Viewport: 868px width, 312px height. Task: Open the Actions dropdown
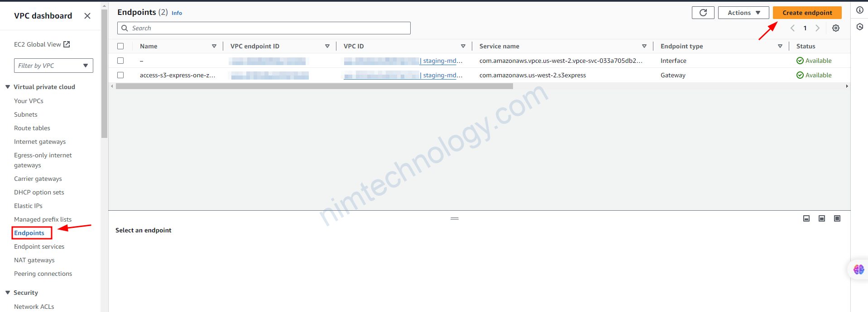[x=743, y=13]
